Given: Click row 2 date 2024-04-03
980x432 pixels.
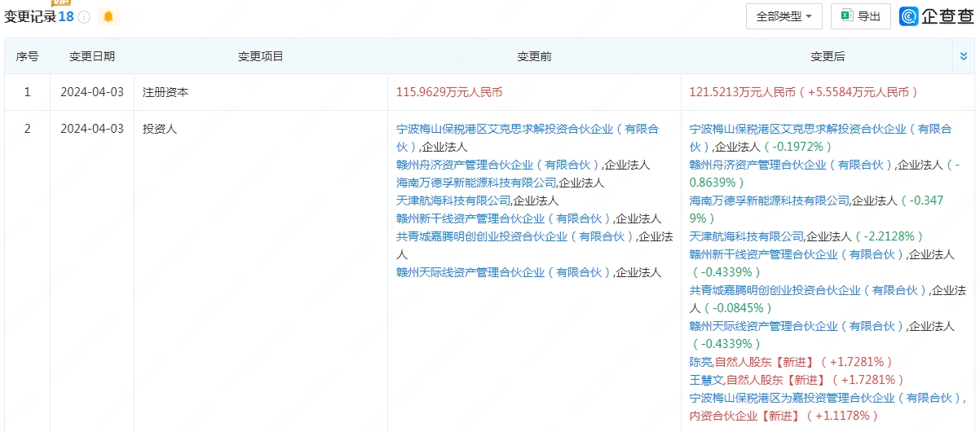Looking at the screenshot, I should click(x=92, y=129).
